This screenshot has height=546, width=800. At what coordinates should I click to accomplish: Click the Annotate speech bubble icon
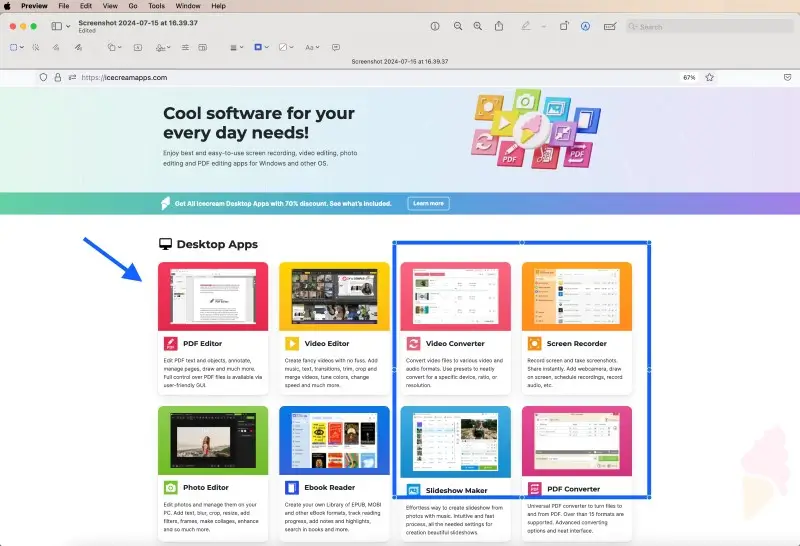coord(336,47)
